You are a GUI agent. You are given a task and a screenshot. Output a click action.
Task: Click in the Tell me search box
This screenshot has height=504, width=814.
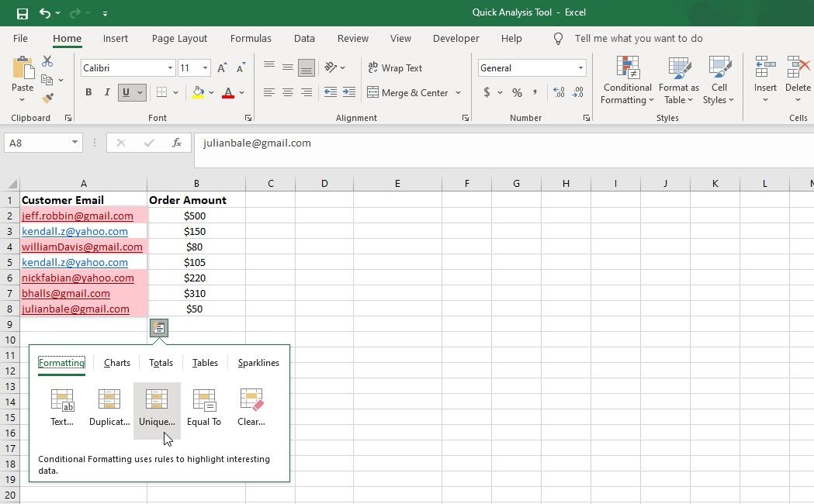click(x=638, y=38)
